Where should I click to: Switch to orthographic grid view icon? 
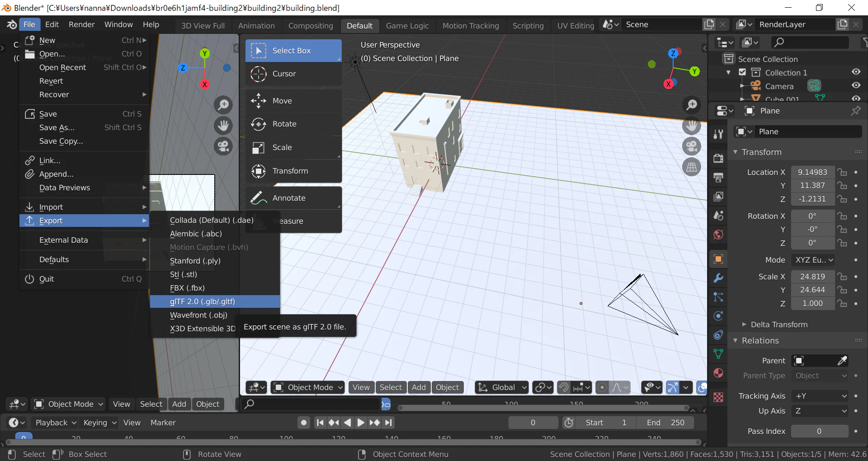coord(691,167)
